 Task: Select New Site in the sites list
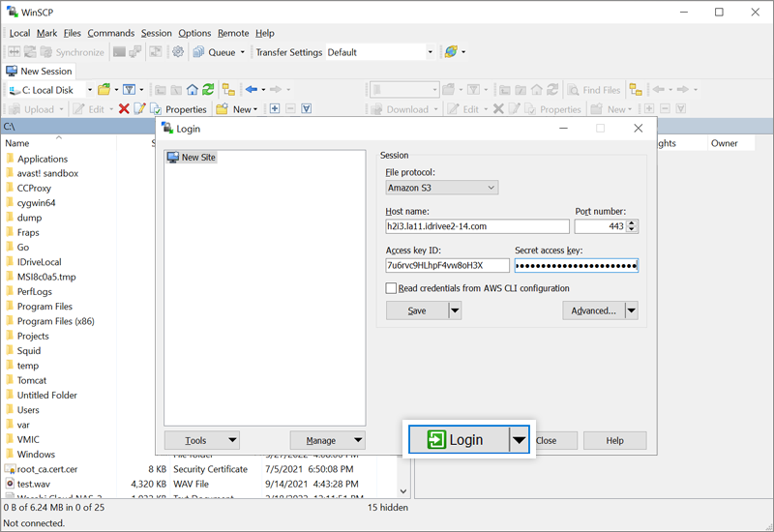192,158
